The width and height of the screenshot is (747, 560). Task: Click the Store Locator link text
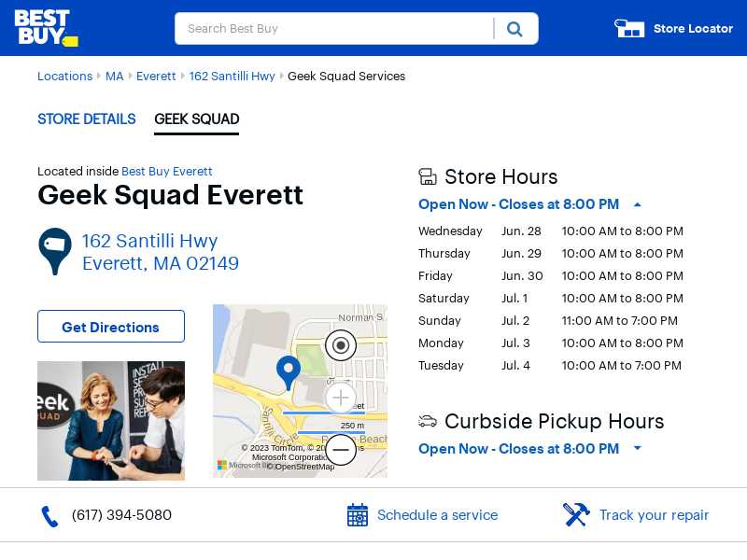(693, 29)
